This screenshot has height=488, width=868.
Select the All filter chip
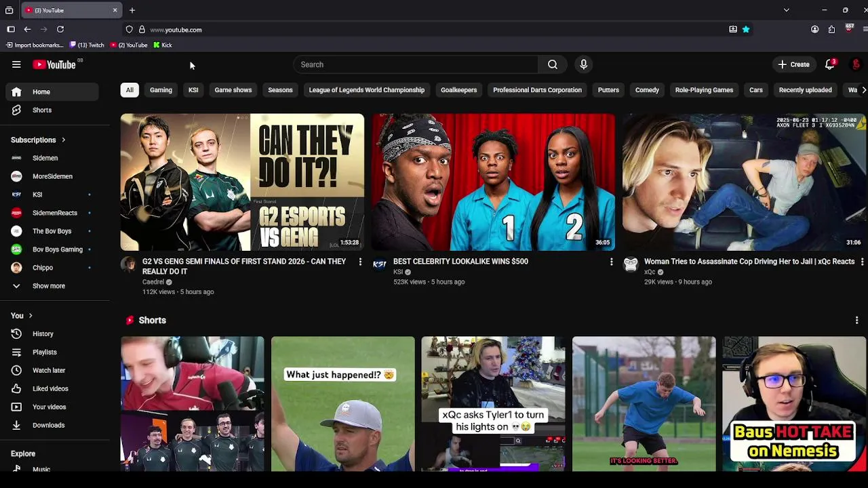130,90
